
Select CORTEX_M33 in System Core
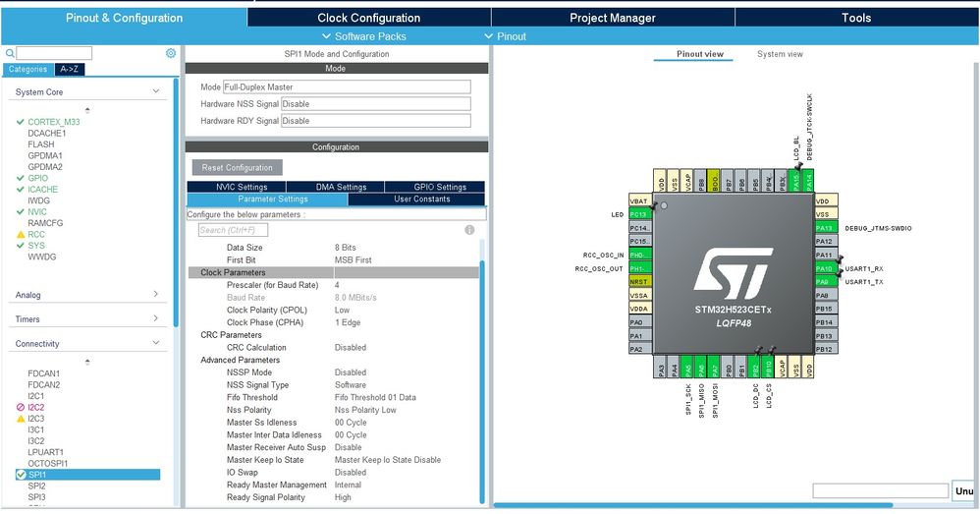54,122
